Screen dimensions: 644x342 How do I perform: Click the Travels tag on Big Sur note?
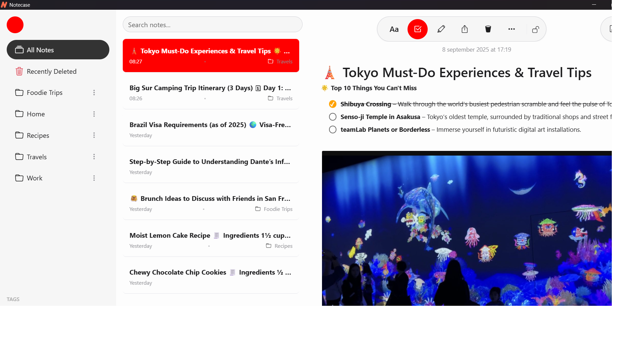tap(280, 98)
